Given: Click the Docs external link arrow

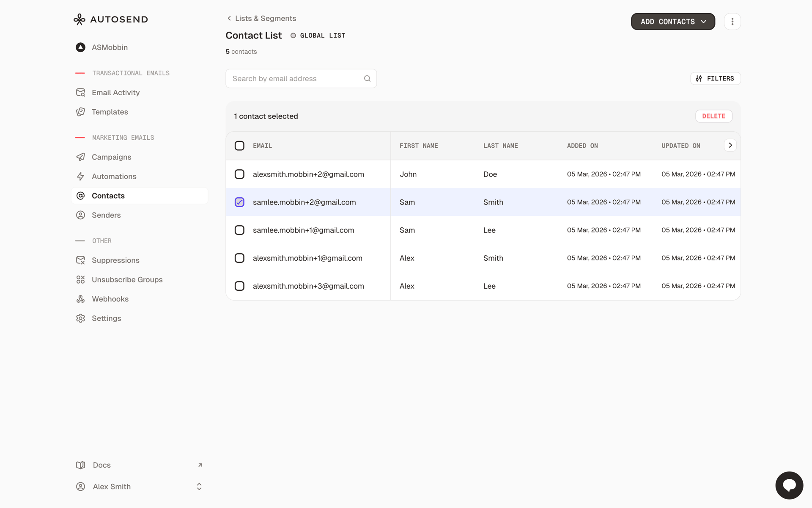Looking at the screenshot, I should [200, 465].
